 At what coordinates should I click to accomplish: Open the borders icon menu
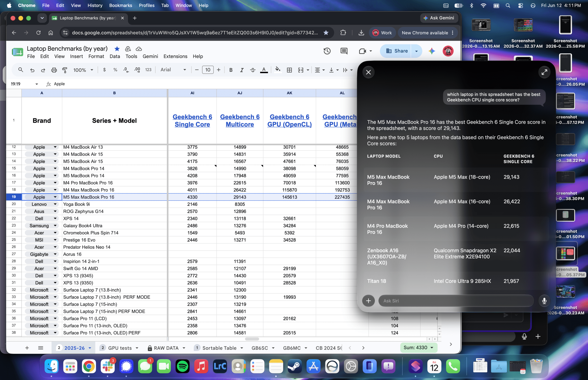coord(289,70)
